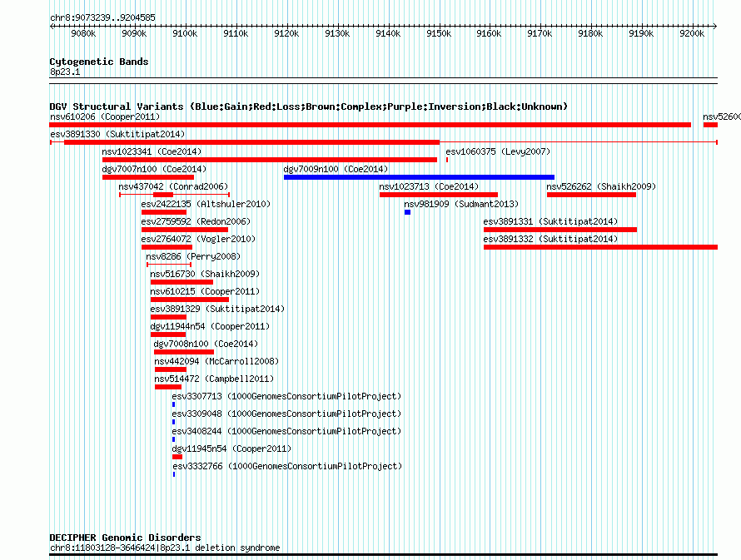Click the nsv8286 (Perry2008) label
This screenshot has width=741, height=560.
coord(193,256)
